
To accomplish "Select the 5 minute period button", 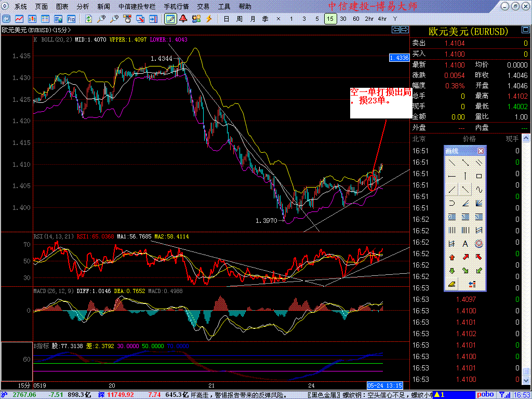I will [x=317, y=19].
